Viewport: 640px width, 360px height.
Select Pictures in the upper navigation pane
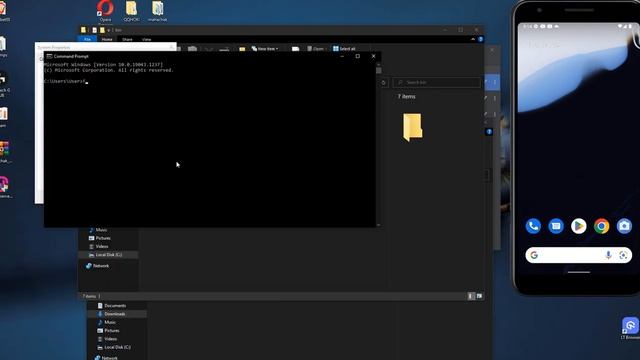(100, 238)
